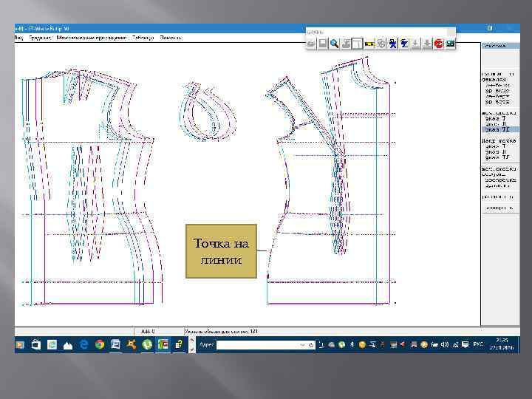Open the Межразмерные приращения menu
The width and height of the screenshot is (532, 399).
click(x=92, y=38)
